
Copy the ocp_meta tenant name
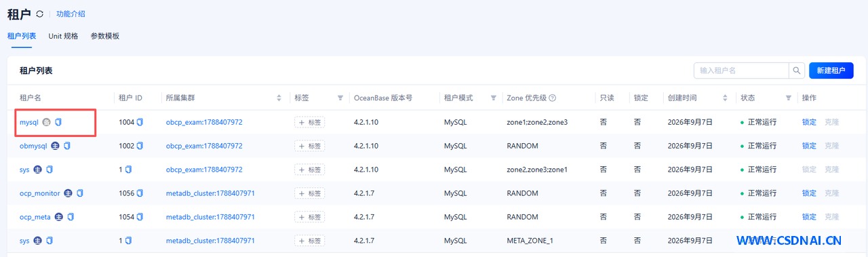(x=71, y=217)
